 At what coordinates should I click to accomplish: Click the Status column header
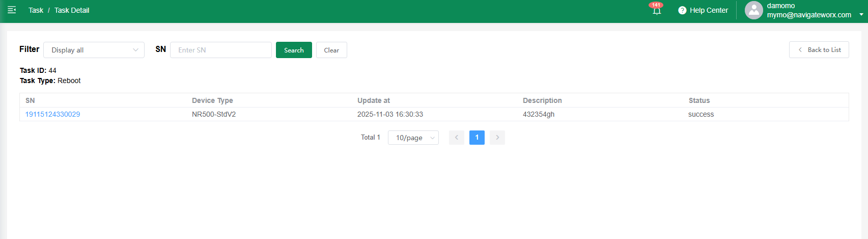pos(699,100)
